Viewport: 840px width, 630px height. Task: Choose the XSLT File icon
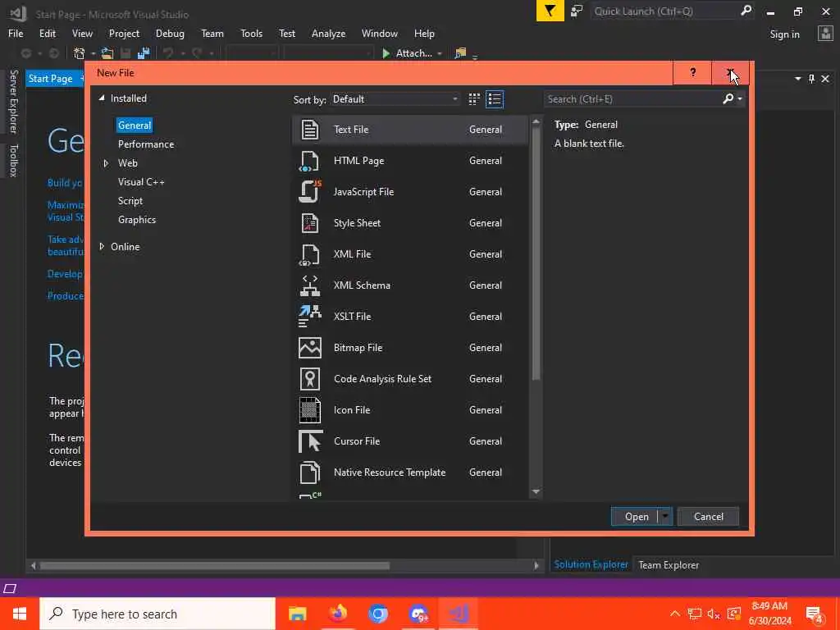pos(309,316)
